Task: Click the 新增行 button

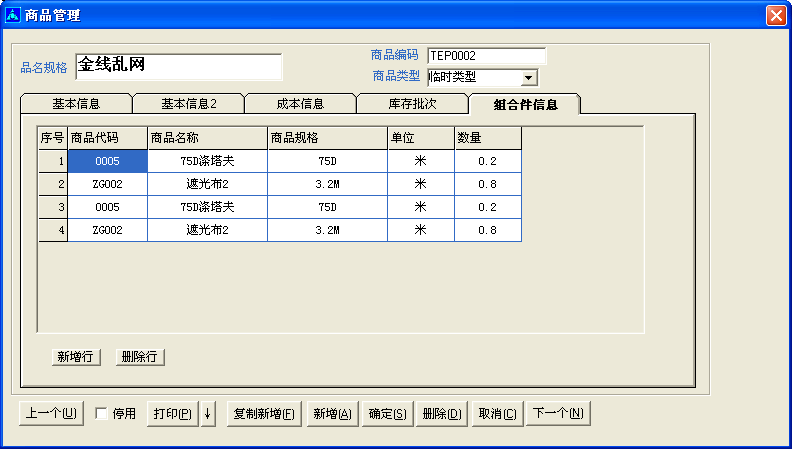Action: (76, 357)
